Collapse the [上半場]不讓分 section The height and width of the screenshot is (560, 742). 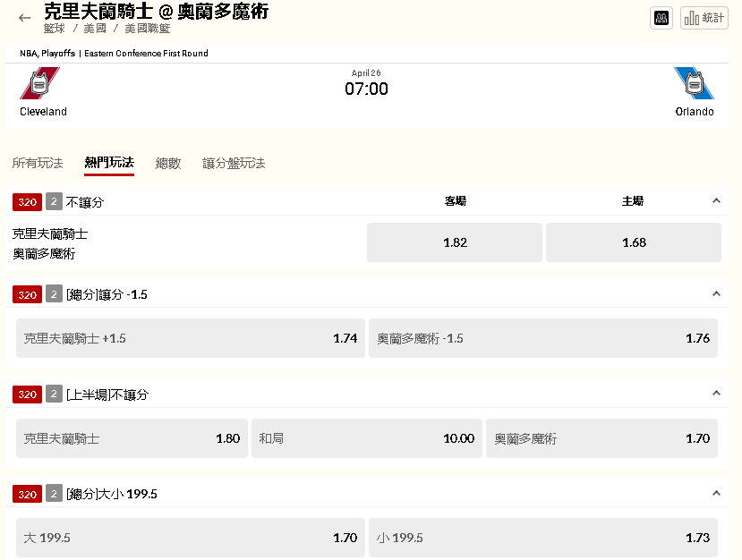point(716,393)
